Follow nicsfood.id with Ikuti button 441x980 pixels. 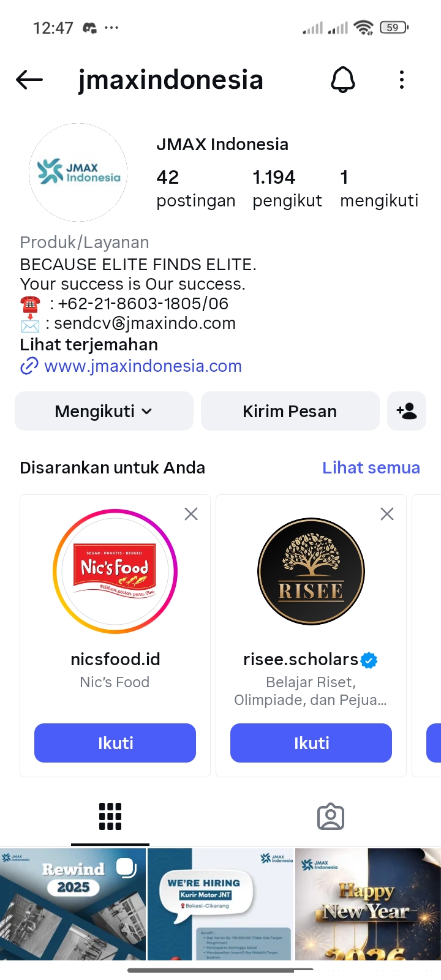(115, 743)
